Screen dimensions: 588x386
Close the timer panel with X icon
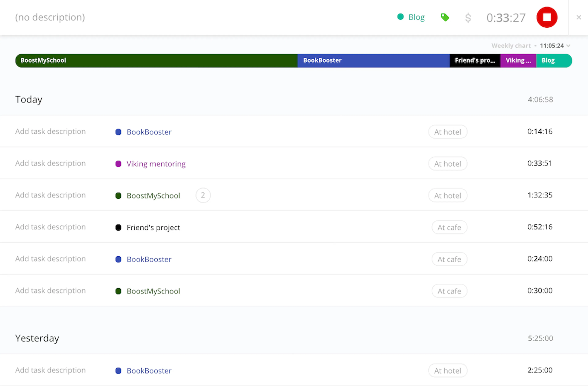coord(579,17)
